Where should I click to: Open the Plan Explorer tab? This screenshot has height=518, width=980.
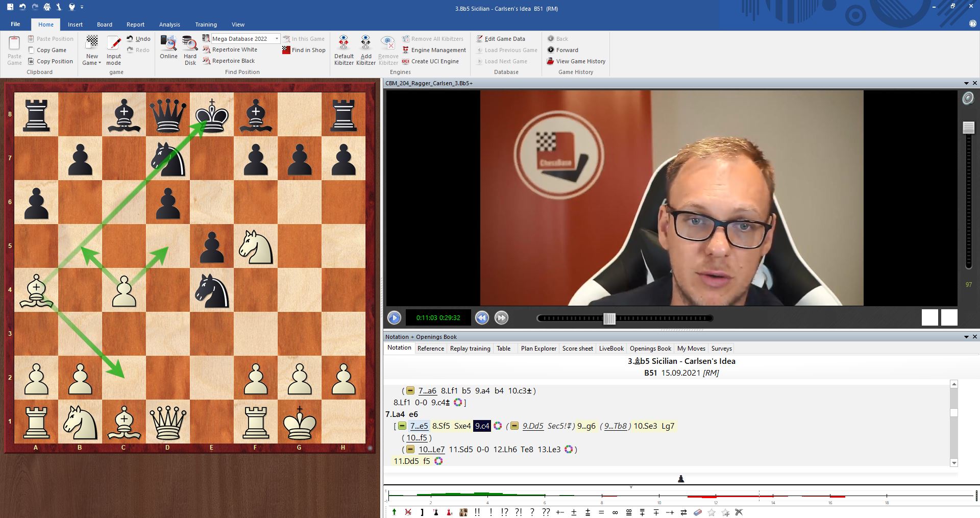pyautogui.click(x=538, y=349)
